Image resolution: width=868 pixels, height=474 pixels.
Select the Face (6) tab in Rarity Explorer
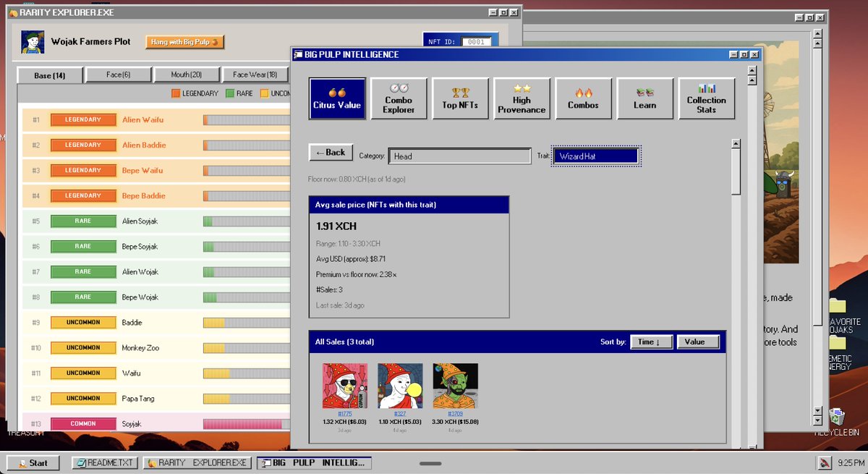pyautogui.click(x=118, y=75)
